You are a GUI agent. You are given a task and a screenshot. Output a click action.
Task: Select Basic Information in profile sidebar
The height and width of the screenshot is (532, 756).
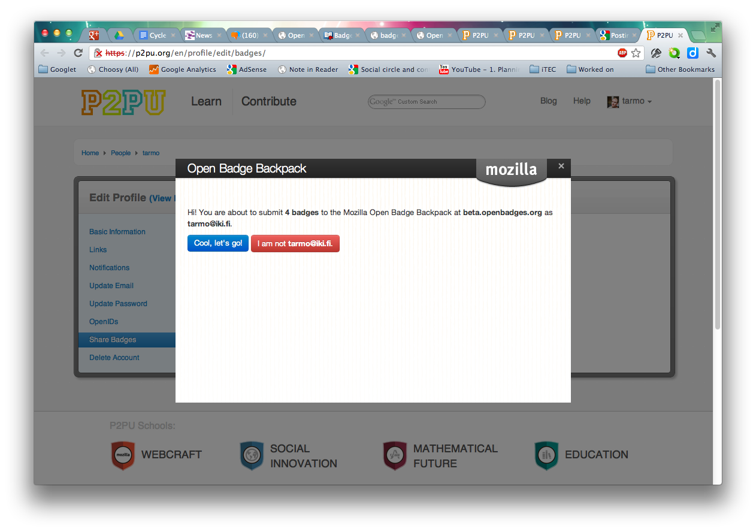[117, 232]
